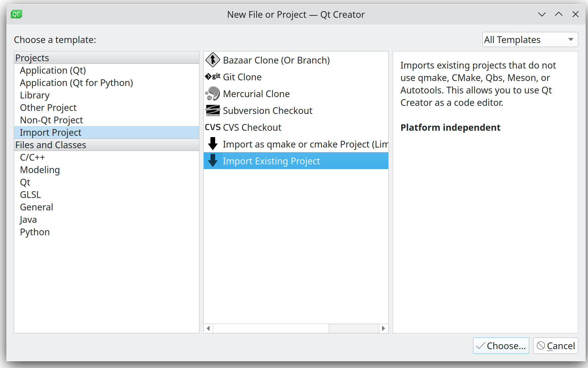Select the Non-Qt Project category
The width and height of the screenshot is (588, 368).
pyautogui.click(x=51, y=120)
